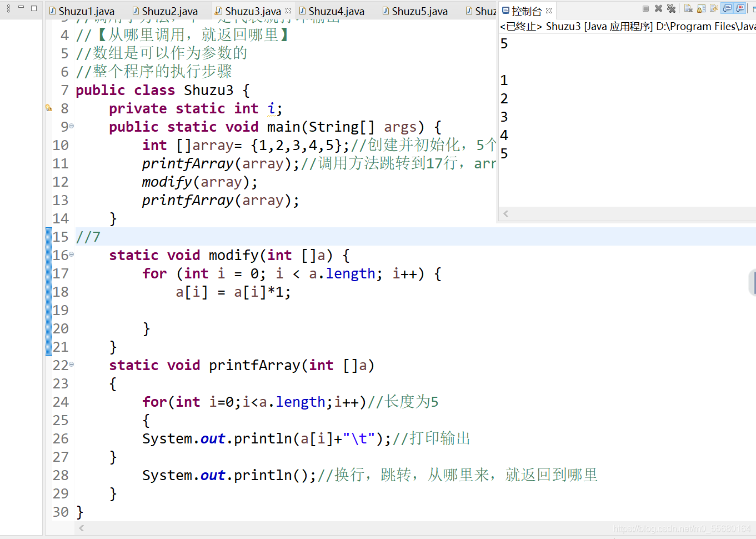Select the Shuzu3.java tab

point(248,11)
